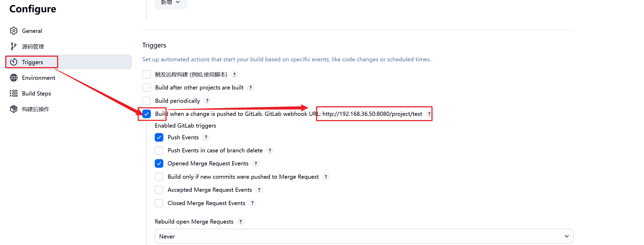Click the 源码管理 branch icon
Viewport: 644px width, 245px height.
click(14, 46)
